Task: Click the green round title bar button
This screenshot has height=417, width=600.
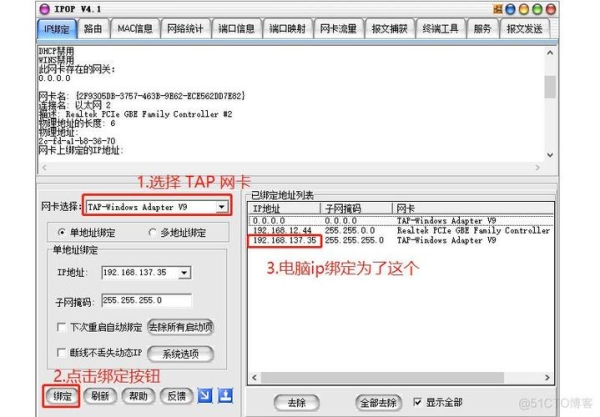Action: click(x=537, y=9)
